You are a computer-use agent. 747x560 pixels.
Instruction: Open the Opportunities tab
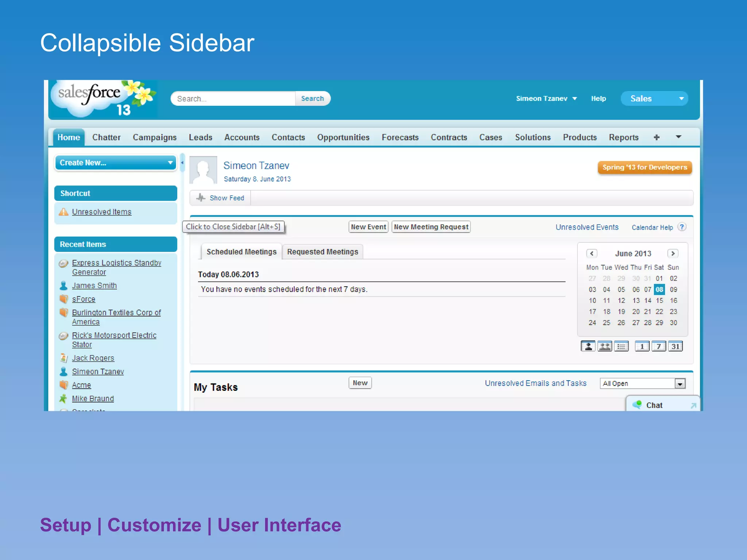point(343,138)
